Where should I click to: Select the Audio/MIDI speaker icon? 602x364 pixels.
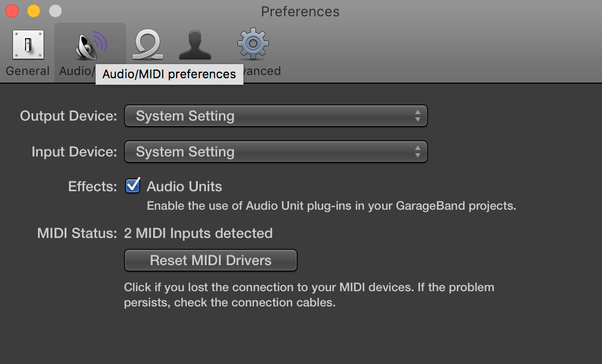(90, 46)
